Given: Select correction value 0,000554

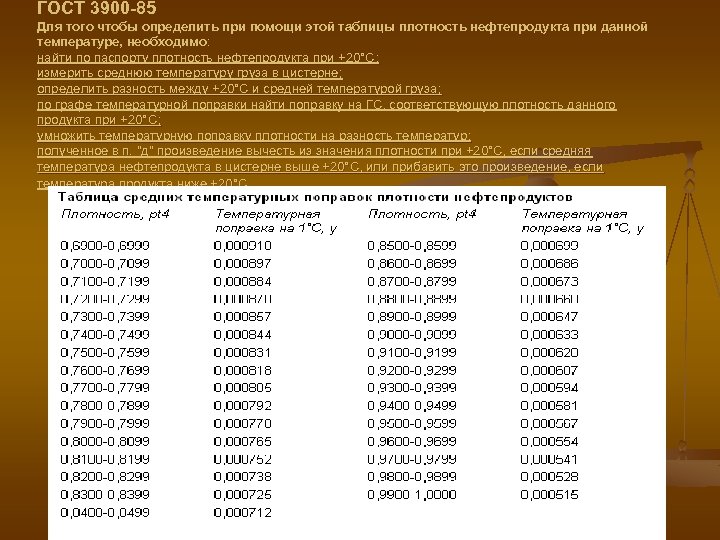Looking at the screenshot, I should (549, 441).
